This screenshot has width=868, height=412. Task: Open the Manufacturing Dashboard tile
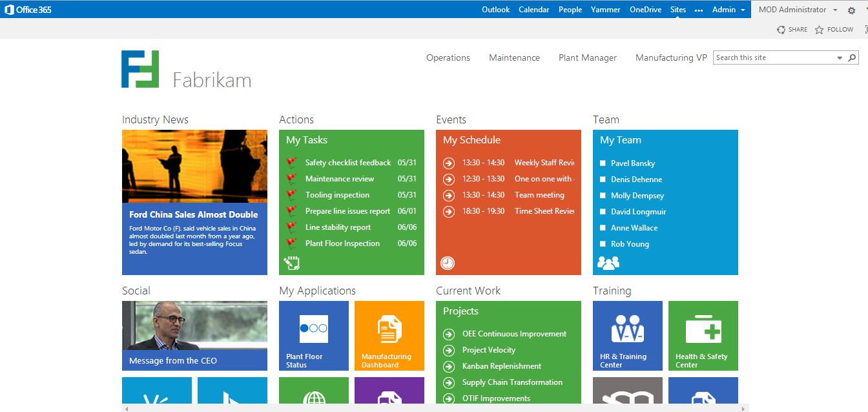[389, 336]
